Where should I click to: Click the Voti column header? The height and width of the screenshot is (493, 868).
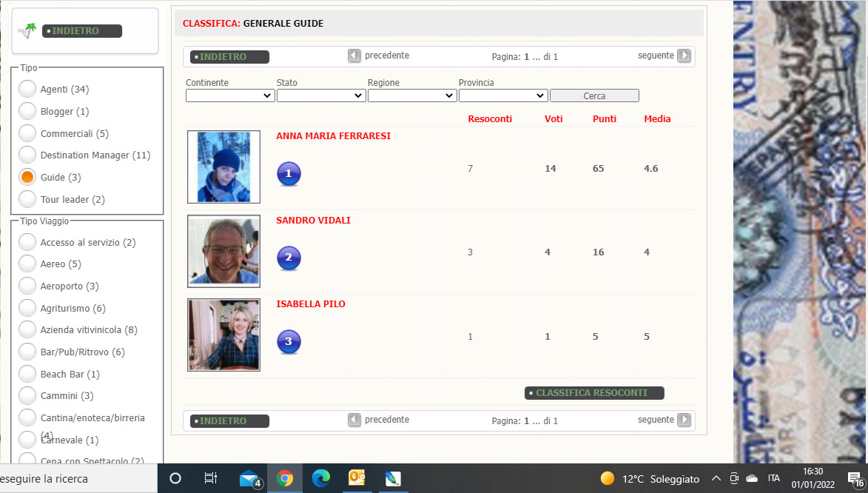coord(554,118)
